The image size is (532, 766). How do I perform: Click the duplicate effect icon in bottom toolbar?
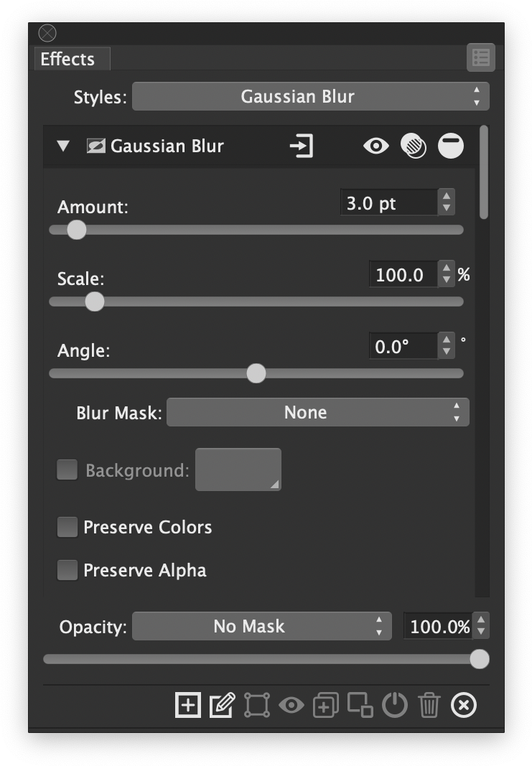click(325, 705)
